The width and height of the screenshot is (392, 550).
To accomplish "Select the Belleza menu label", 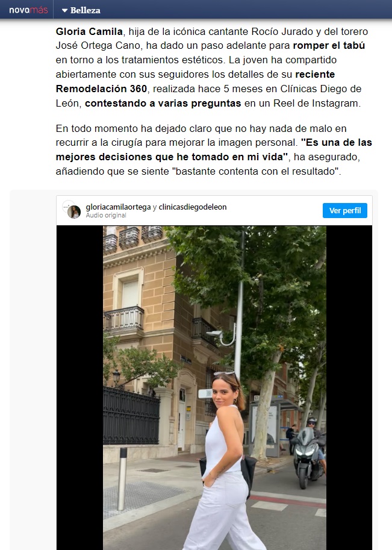I will click(85, 10).
